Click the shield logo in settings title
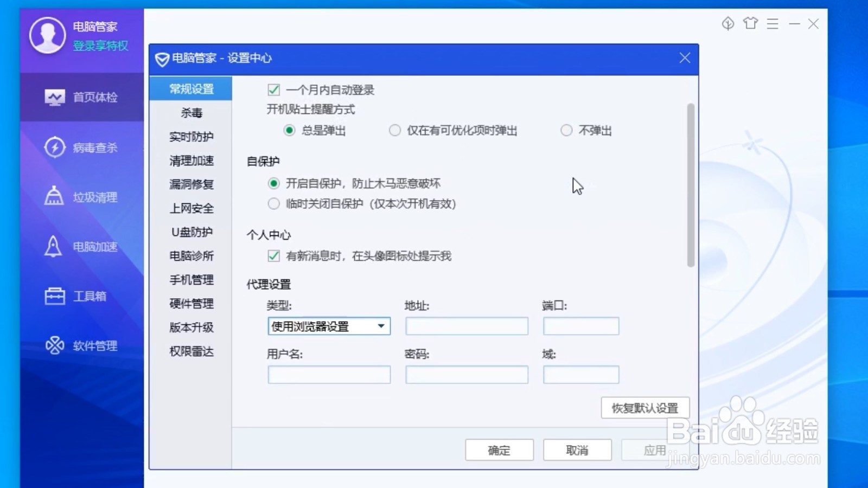The image size is (868, 488). [x=162, y=59]
